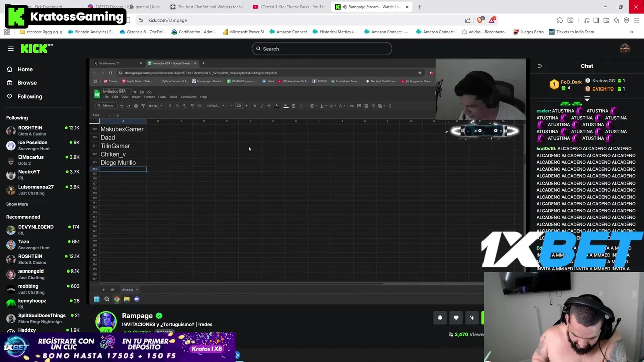This screenshot has height=362, width=644.
Task: Toggle italic in Sheets toolbar
Action: click(x=261, y=106)
